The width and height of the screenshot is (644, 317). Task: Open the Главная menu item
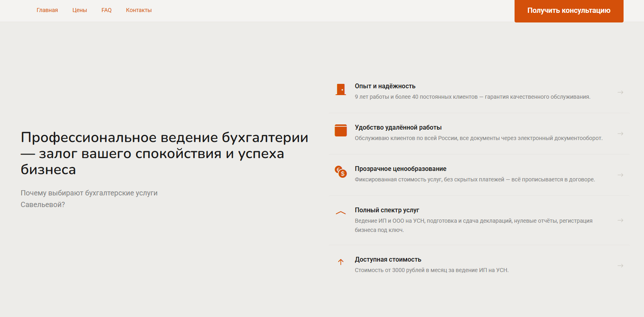tap(47, 10)
